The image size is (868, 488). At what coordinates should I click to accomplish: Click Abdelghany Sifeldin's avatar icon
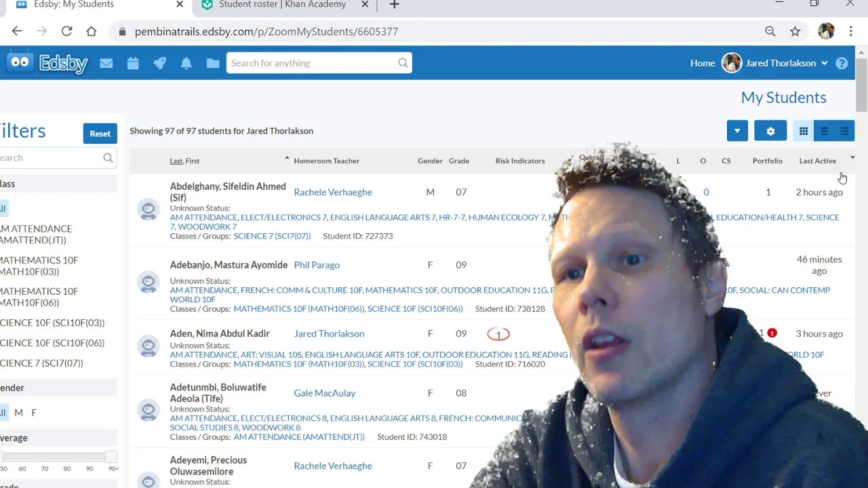[x=148, y=209]
